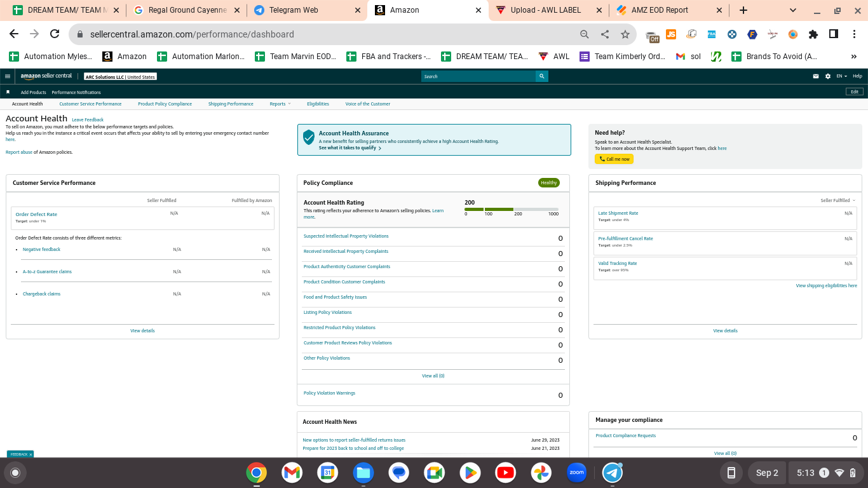Open Chrome tab search dropdown arrow
The width and height of the screenshot is (868, 488).
pos(793,10)
